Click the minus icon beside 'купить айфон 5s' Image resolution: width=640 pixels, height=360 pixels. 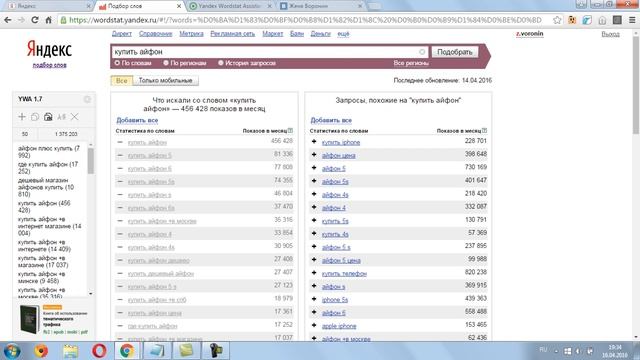(x=120, y=181)
